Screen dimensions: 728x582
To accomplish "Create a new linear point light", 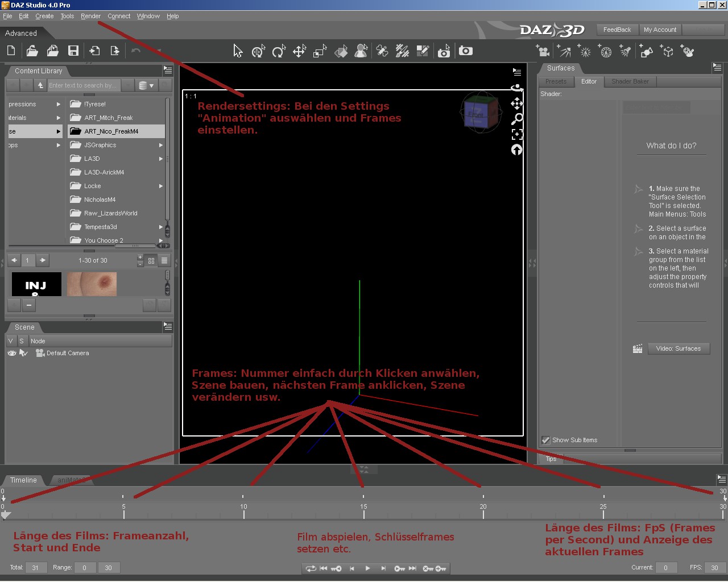I will (x=605, y=52).
